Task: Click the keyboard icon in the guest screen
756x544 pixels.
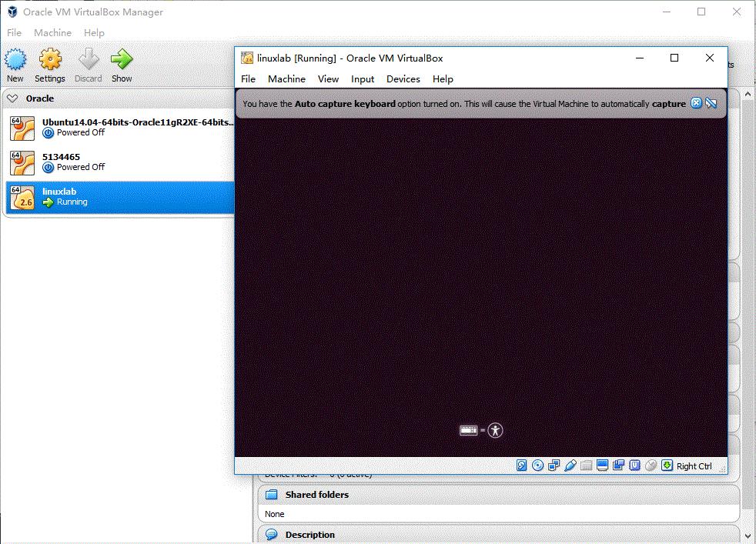Action: pos(468,430)
